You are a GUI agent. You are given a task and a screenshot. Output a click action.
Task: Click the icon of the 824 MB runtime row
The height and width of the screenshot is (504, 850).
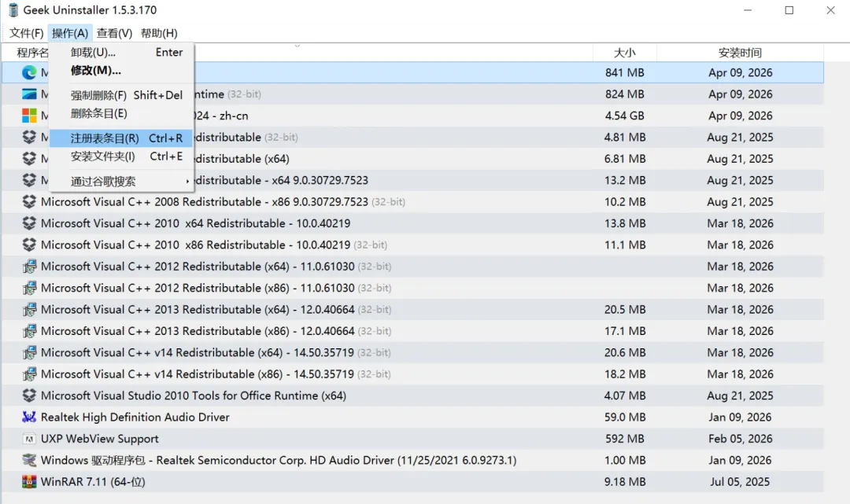[29, 94]
